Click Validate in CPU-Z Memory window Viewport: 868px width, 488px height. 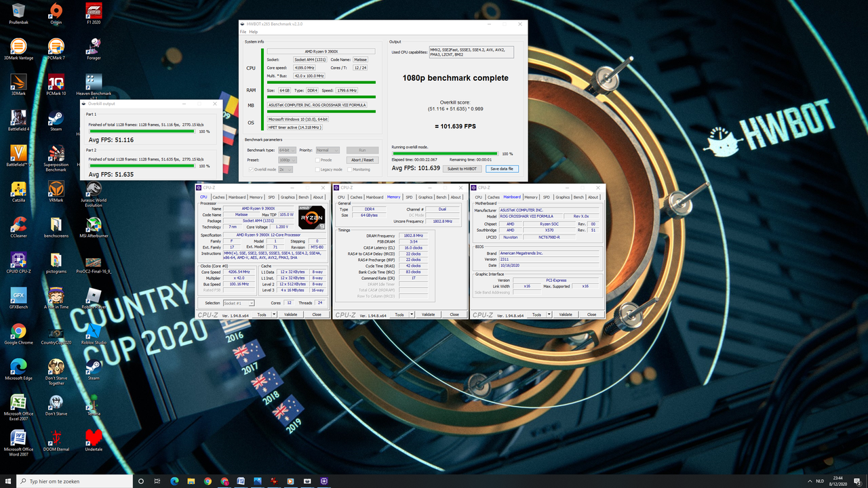(x=428, y=314)
